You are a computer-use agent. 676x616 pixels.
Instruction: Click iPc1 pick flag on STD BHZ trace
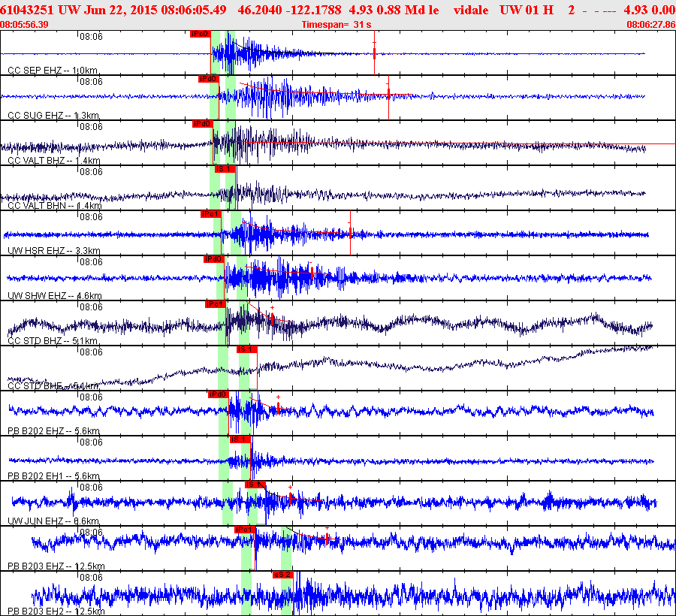(x=216, y=304)
